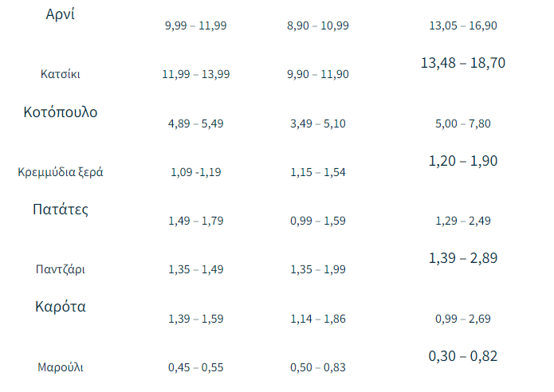The height and width of the screenshot is (392, 554).
Task: Select the 0,30 – 0,82 price
Action: pyautogui.click(x=463, y=356)
